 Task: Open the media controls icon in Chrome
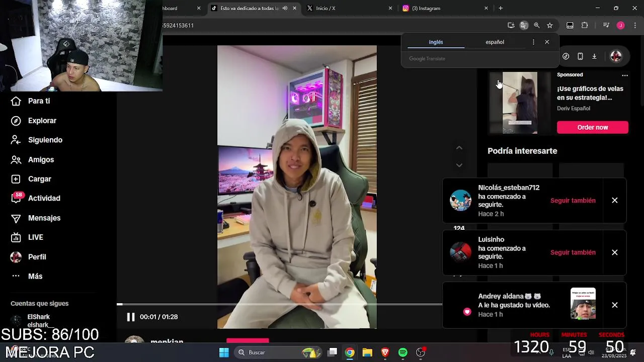(606, 25)
